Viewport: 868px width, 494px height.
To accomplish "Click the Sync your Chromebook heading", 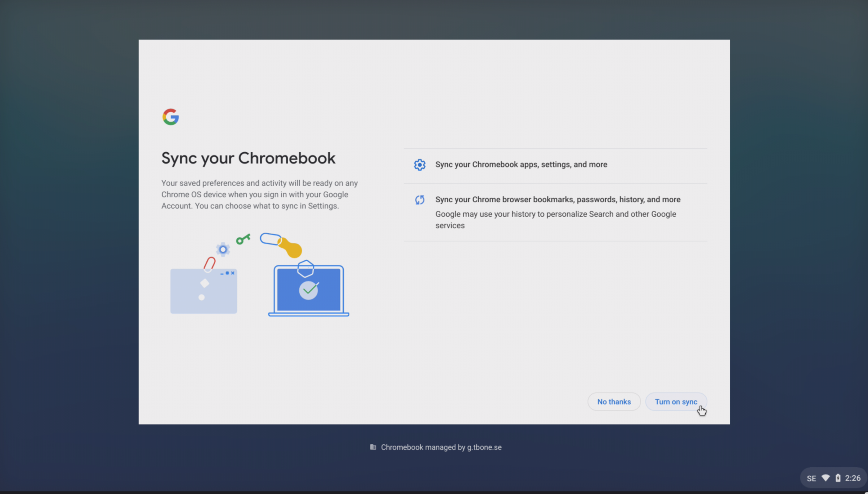I will (248, 158).
